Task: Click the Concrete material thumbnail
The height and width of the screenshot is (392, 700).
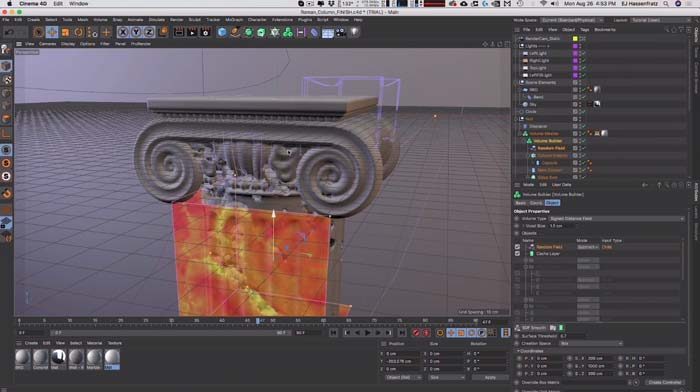Action: tap(40, 359)
